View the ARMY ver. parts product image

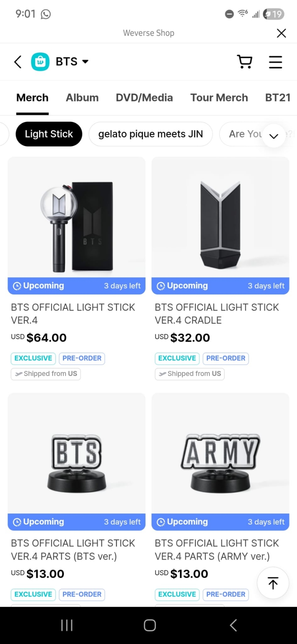pos(220,454)
